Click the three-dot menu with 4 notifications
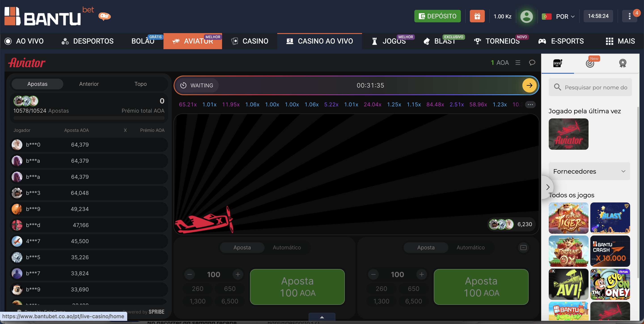 pyautogui.click(x=630, y=16)
